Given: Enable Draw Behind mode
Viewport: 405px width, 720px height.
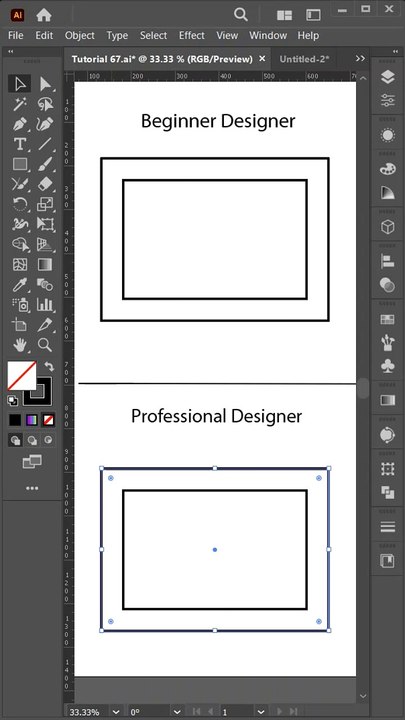Looking at the screenshot, I should pyautogui.click(x=32, y=440).
